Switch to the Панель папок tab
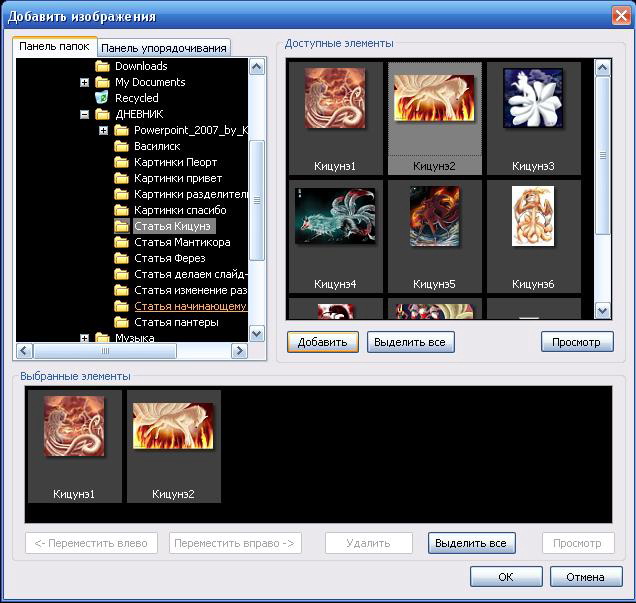The width and height of the screenshot is (636, 603). click(54, 46)
